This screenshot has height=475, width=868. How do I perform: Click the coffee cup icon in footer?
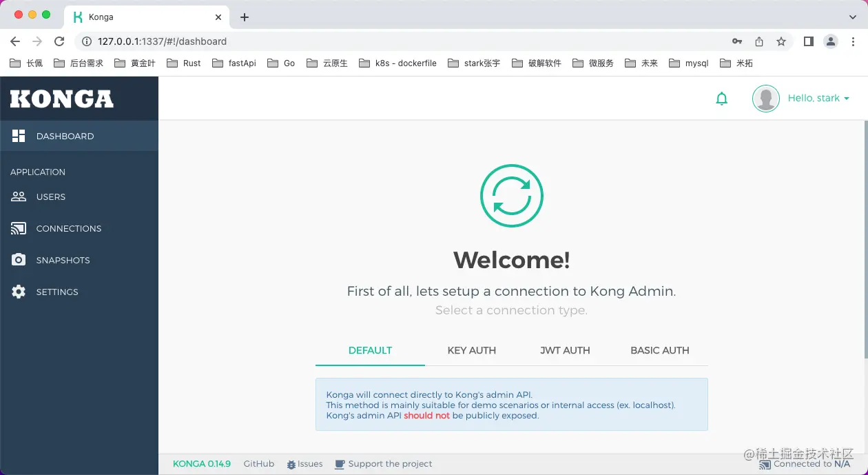(x=340, y=465)
